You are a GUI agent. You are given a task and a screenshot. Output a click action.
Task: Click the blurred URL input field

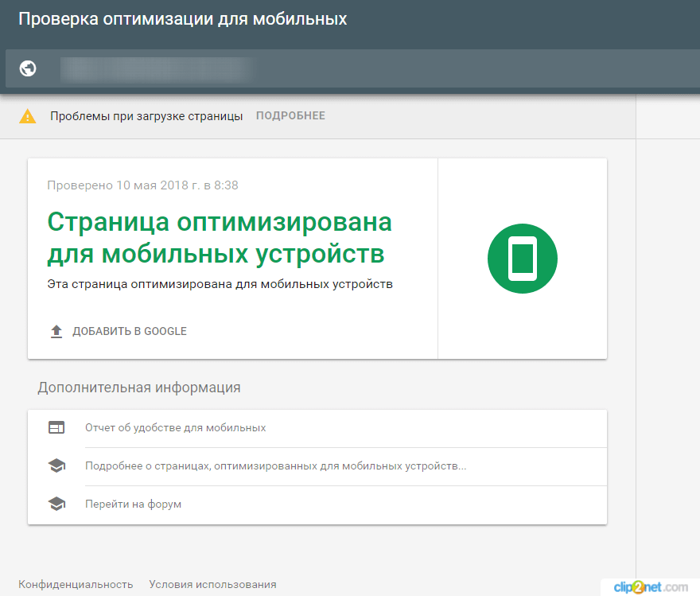point(157,68)
